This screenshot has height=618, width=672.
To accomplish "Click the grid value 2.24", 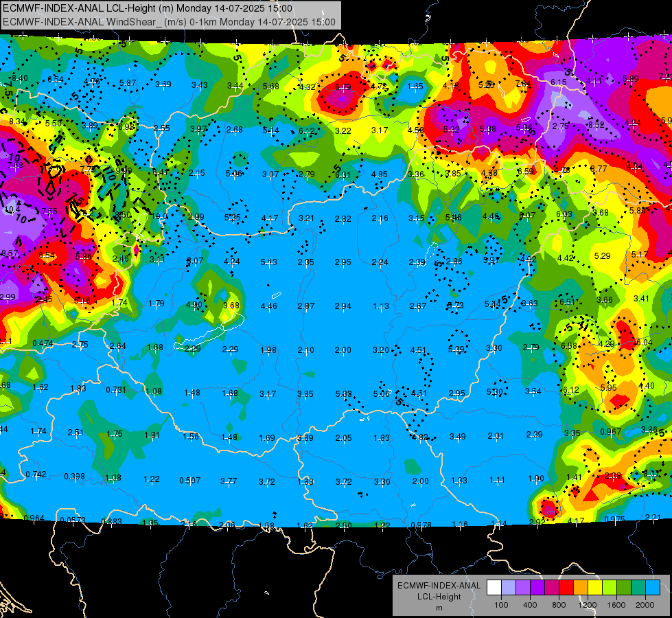I will pos(380,262).
